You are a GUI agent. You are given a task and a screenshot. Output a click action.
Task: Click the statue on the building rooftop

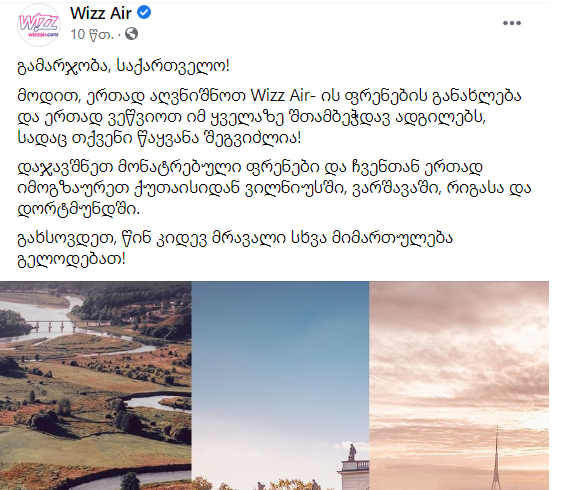pos(352,452)
